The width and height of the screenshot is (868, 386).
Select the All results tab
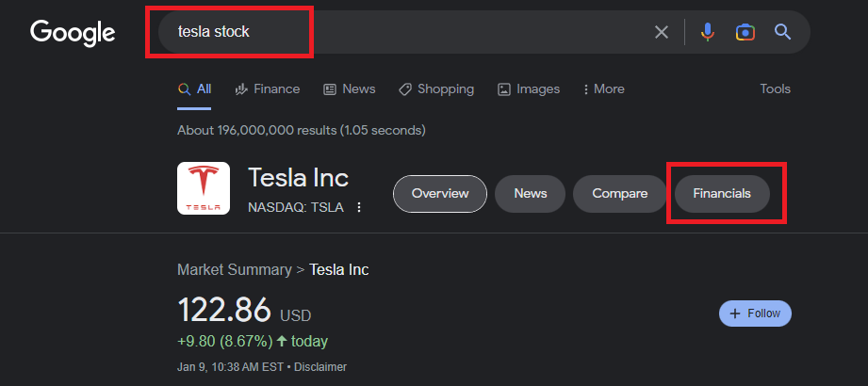tap(195, 88)
